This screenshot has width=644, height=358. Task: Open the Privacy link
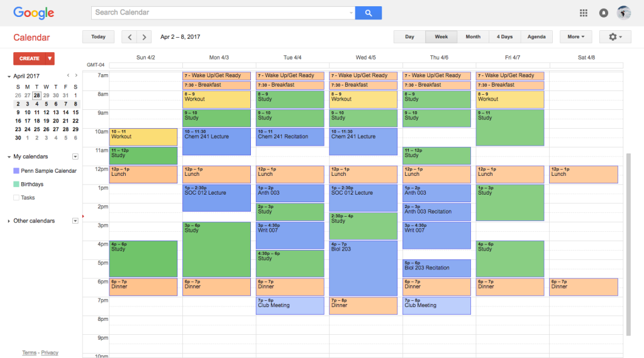coord(50,353)
